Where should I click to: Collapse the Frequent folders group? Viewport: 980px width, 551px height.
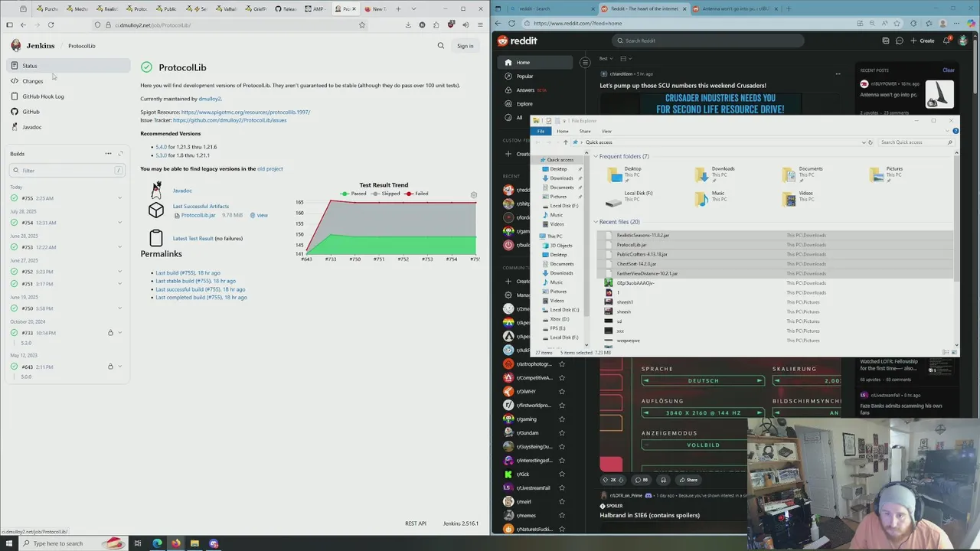(x=596, y=157)
